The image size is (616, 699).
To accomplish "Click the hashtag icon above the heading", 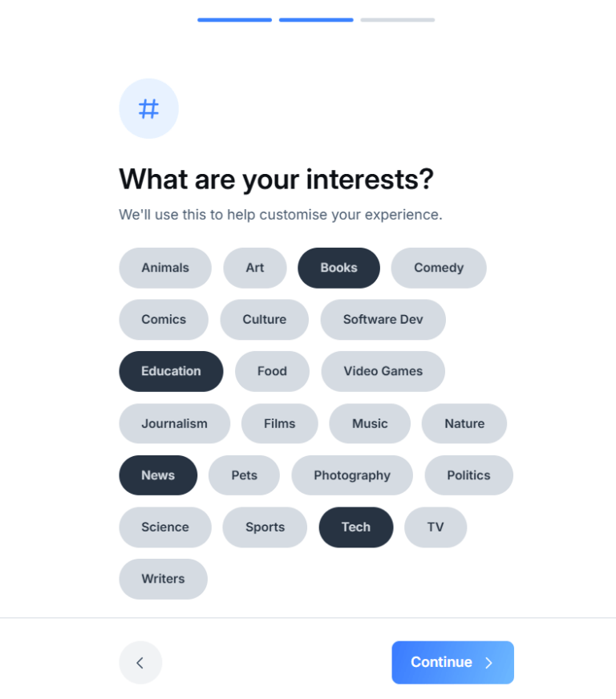I will click(x=148, y=108).
